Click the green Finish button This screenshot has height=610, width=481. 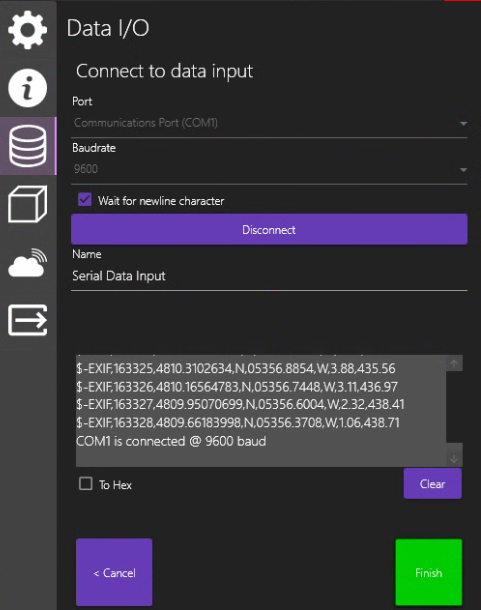tap(429, 572)
